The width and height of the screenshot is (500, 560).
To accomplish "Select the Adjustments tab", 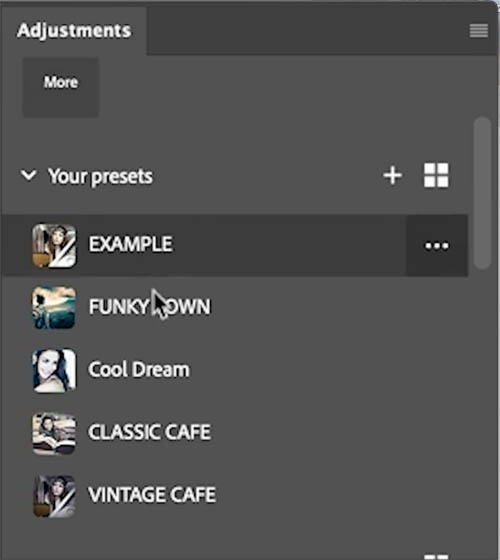I will (x=74, y=31).
